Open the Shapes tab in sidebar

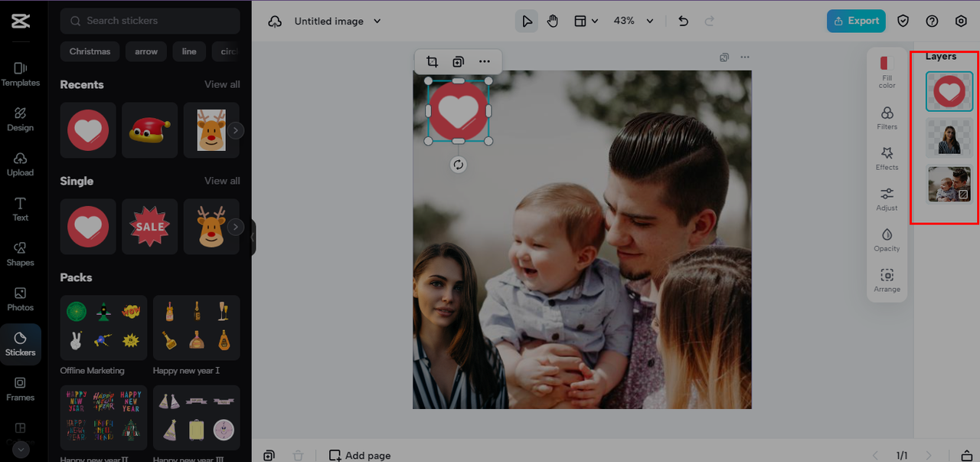coord(21,254)
